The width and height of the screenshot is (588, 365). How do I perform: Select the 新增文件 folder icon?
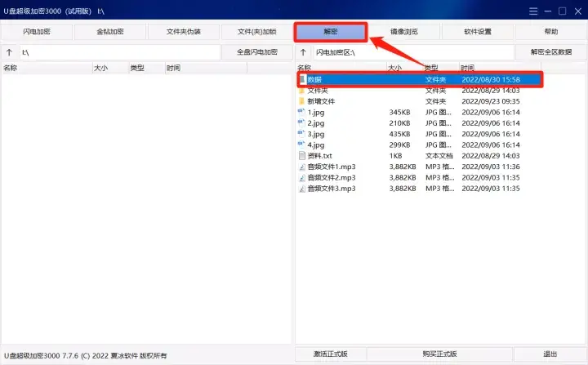click(302, 101)
